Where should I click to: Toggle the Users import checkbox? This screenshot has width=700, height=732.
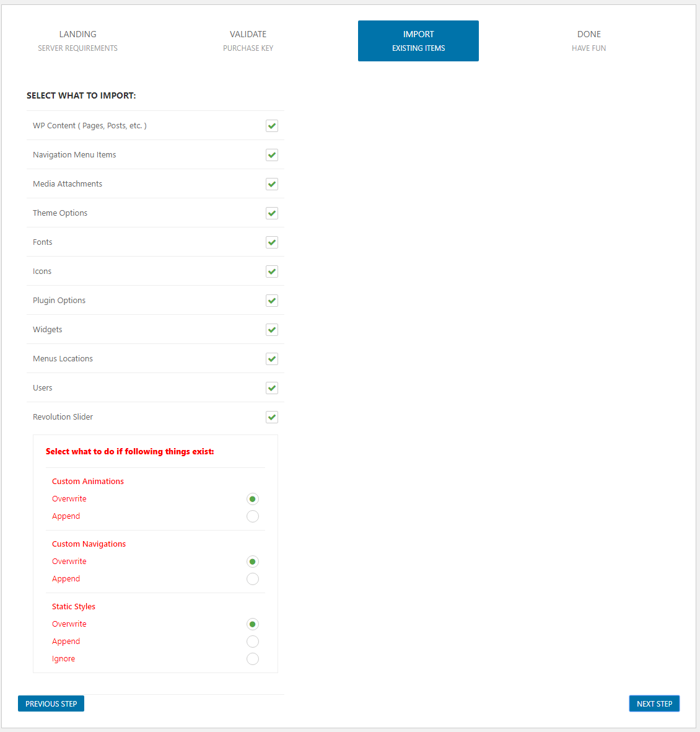pos(271,388)
